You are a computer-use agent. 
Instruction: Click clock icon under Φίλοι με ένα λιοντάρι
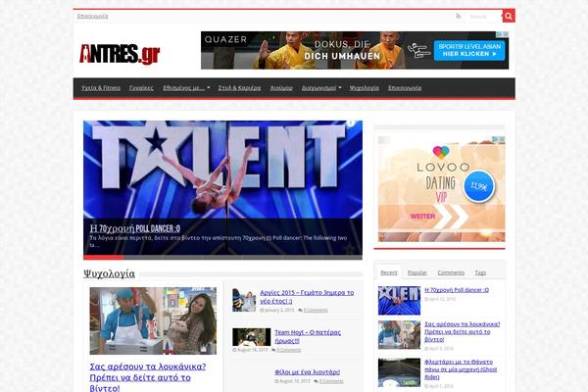pyautogui.click(x=276, y=381)
